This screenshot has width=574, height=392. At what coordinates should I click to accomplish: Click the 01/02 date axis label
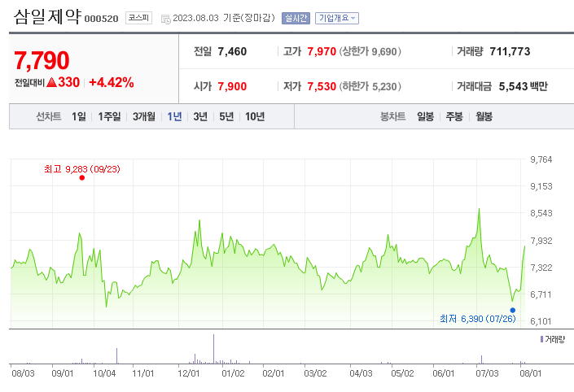(233, 373)
